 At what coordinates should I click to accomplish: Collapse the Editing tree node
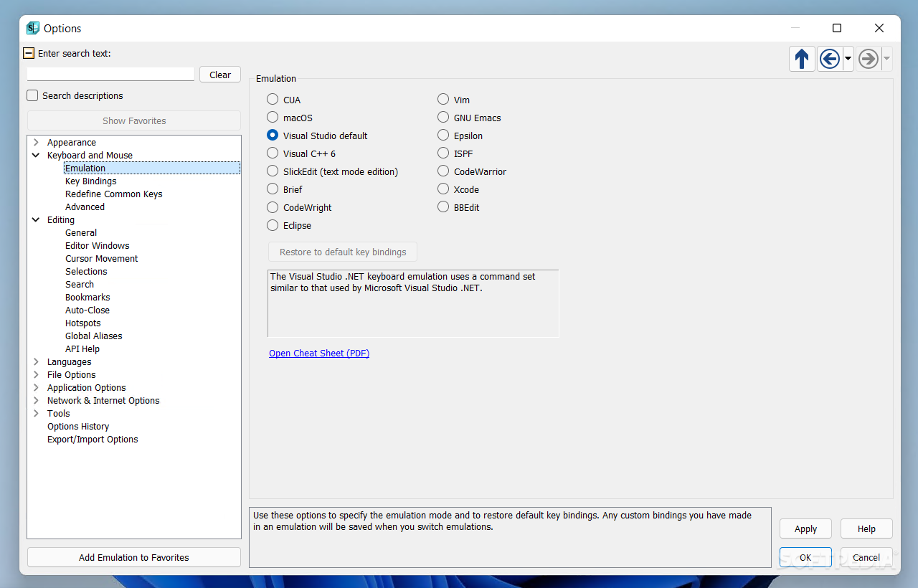click(x=36, y=220)
